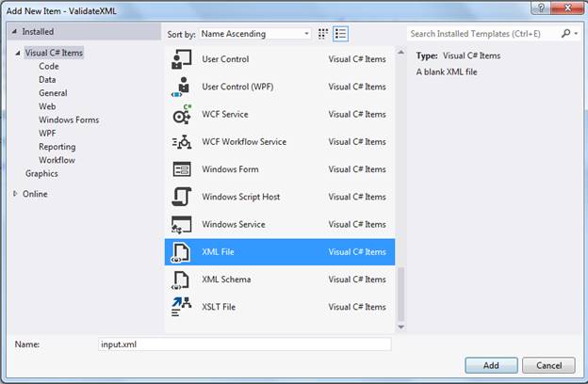Select the XSLT File template icon
Screen dimensions: 588x384
pos(182,307)
